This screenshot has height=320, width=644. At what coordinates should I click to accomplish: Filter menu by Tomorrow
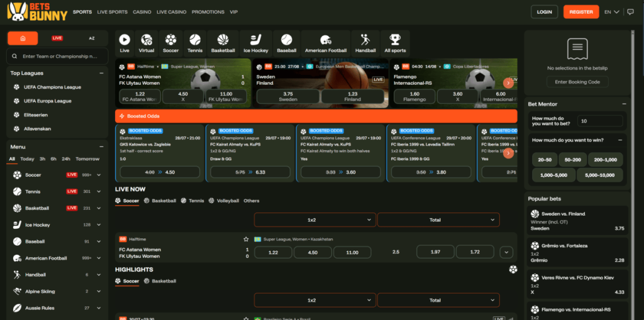[x=87, y=159]
